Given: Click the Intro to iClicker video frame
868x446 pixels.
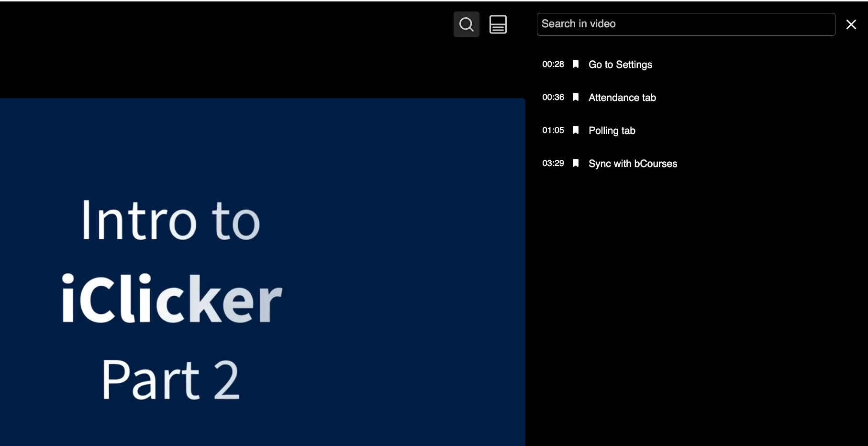Looking at the screenshot, I should coord(262,272).
